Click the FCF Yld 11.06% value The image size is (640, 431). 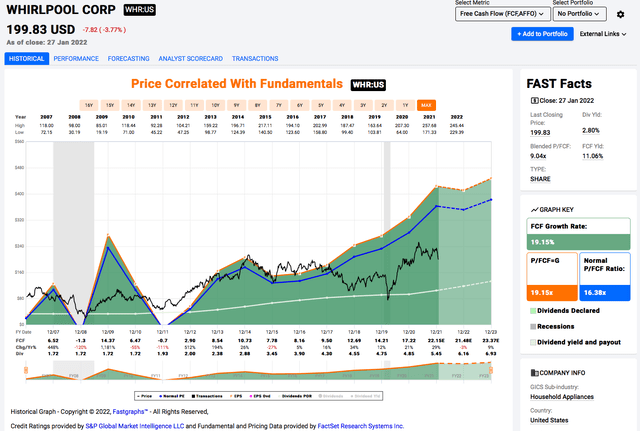point(593,156)
